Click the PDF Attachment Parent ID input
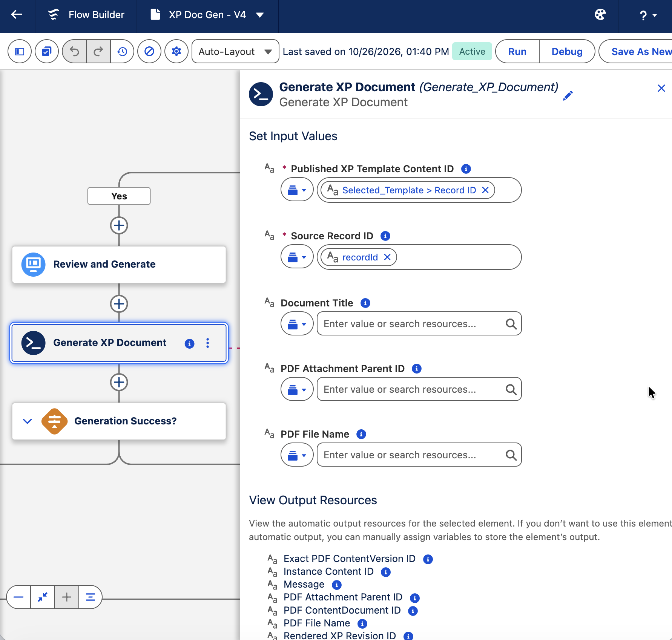Viewport: 672px width, 640px height. (x=419, y=389)
